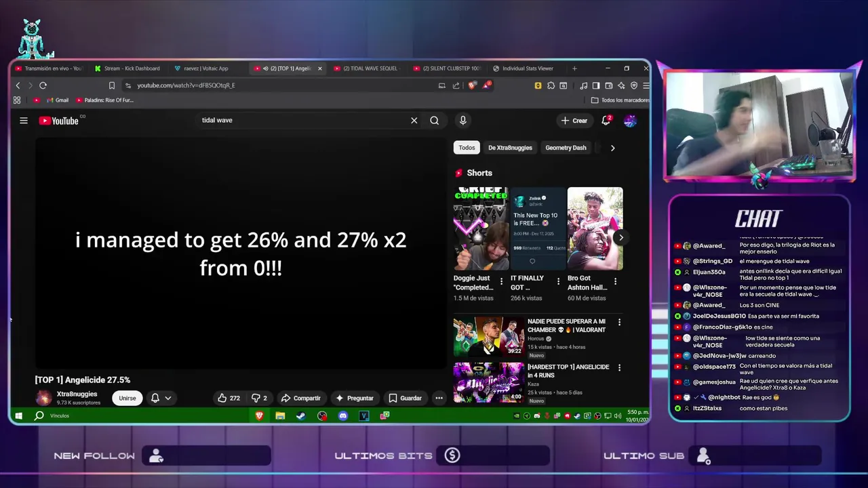Open the 'HARDEST TOP 1 ANGELICIDE' video title

[568, 371]
